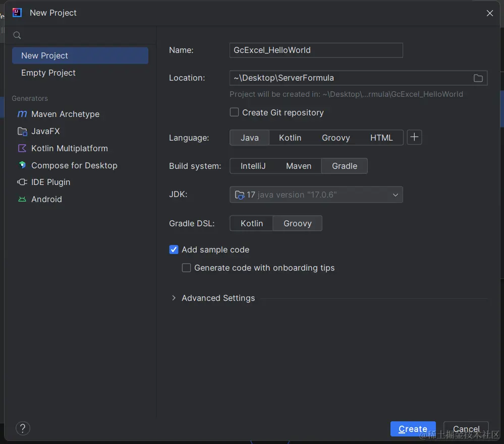Click the Advanced Settings label
504x444 pixels.
click(218, 298)
